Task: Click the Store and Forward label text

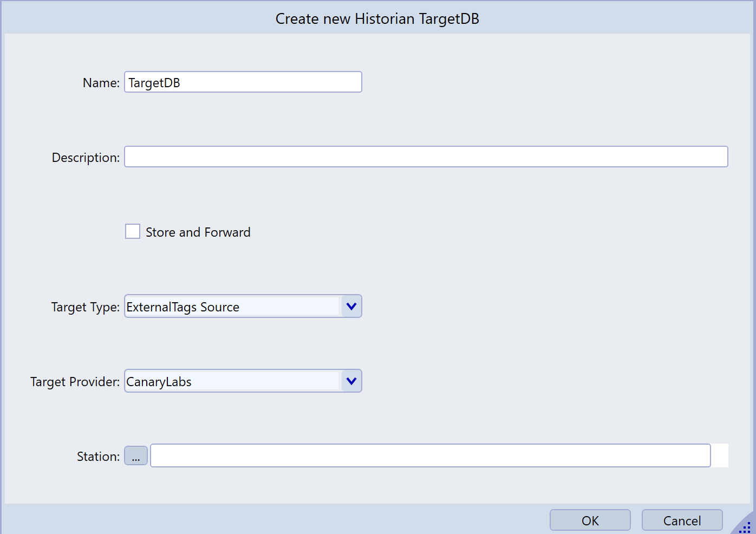Action: pos(198,232)
